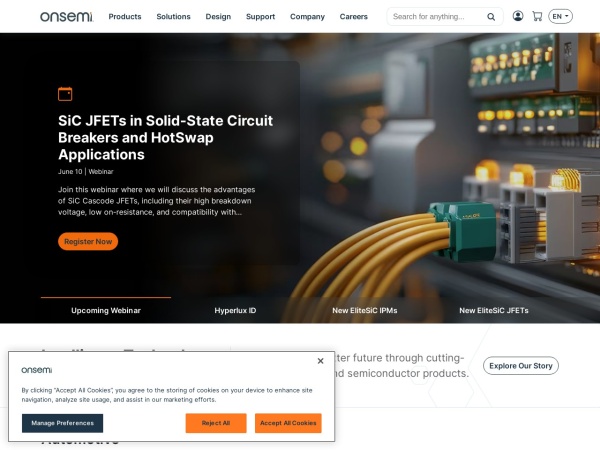Open the Design menu

pyautogui.click(x=218, y=16)
